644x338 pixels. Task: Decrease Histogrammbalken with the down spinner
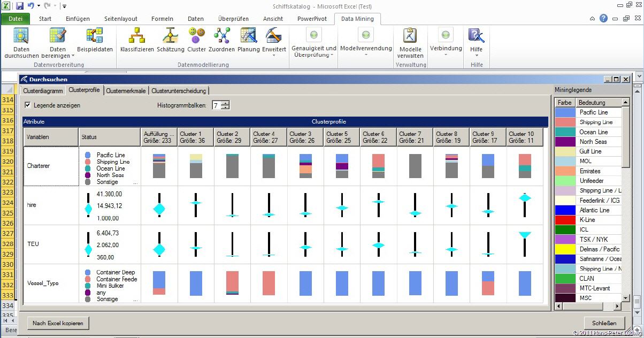coord(225,107)
